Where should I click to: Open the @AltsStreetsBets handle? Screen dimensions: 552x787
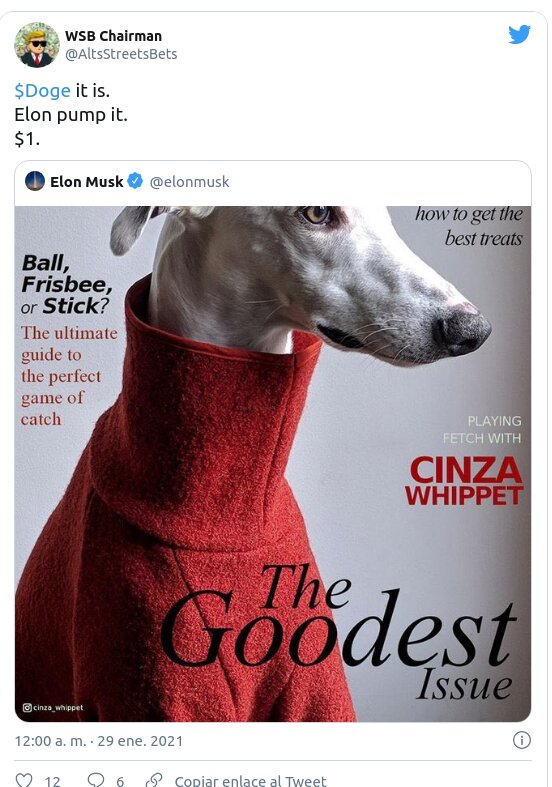[x=121, y=54]
